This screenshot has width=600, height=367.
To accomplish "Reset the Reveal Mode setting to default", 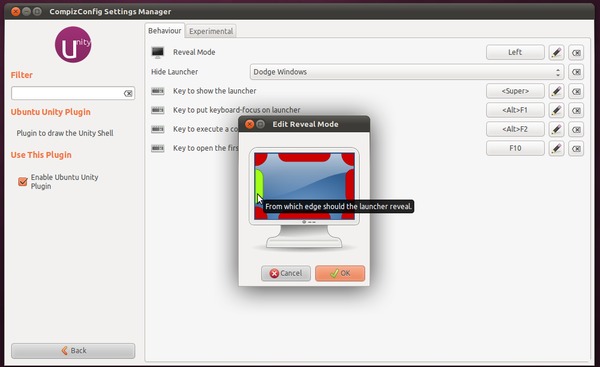I will [x=576, y=52].
